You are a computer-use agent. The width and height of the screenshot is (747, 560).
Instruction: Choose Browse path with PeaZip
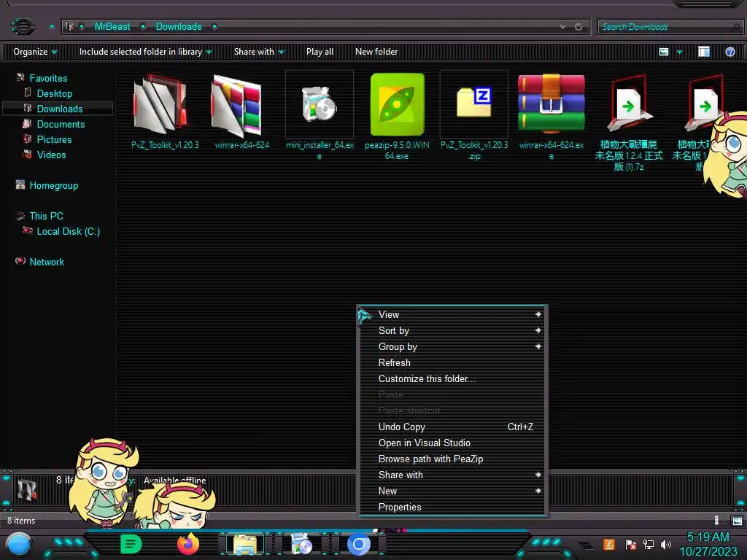pos(452,459)
